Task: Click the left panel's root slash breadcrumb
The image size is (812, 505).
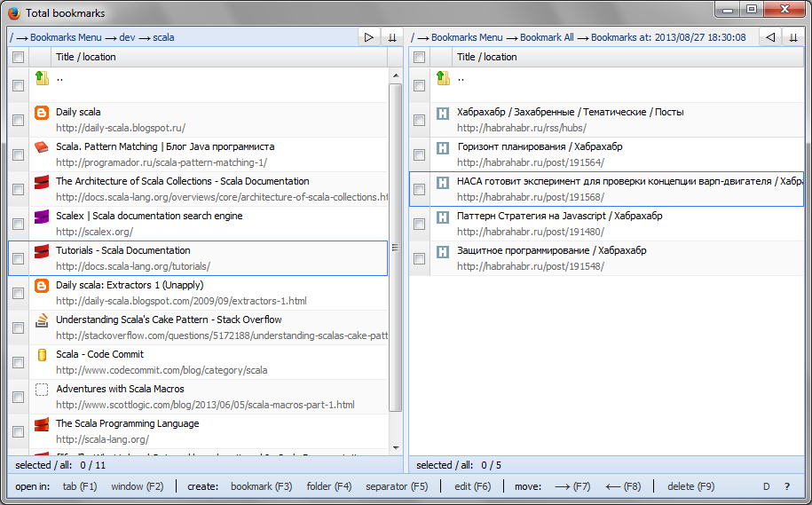Action: point(12,37)
